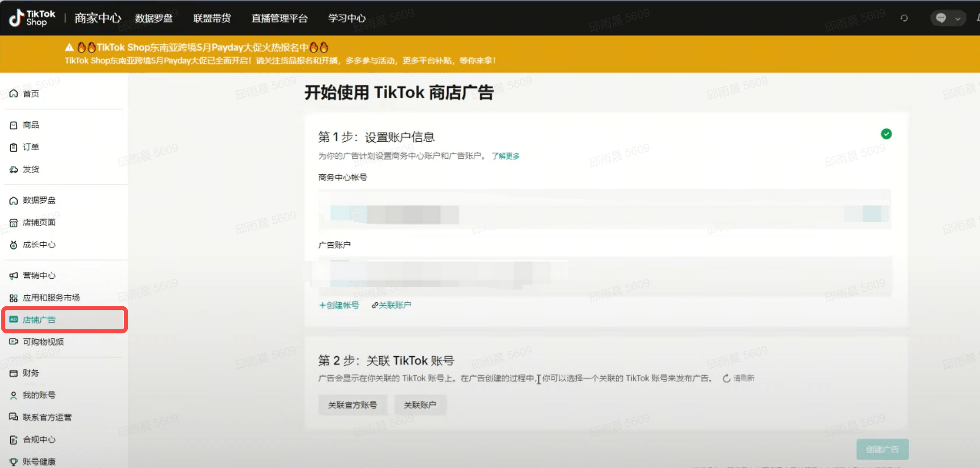Select 店铺广告 shop ads in sidebar
Image resolution: width=980 pixels, height=468 pixels.
point(39,320)
